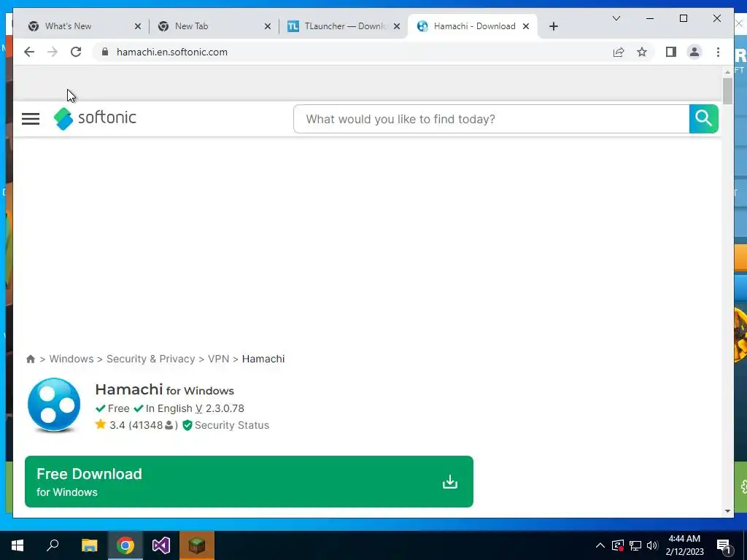The height and width of the screenshot is (560, 747).
Task: Click Free Download for Windows button
Action: [249, 481]
